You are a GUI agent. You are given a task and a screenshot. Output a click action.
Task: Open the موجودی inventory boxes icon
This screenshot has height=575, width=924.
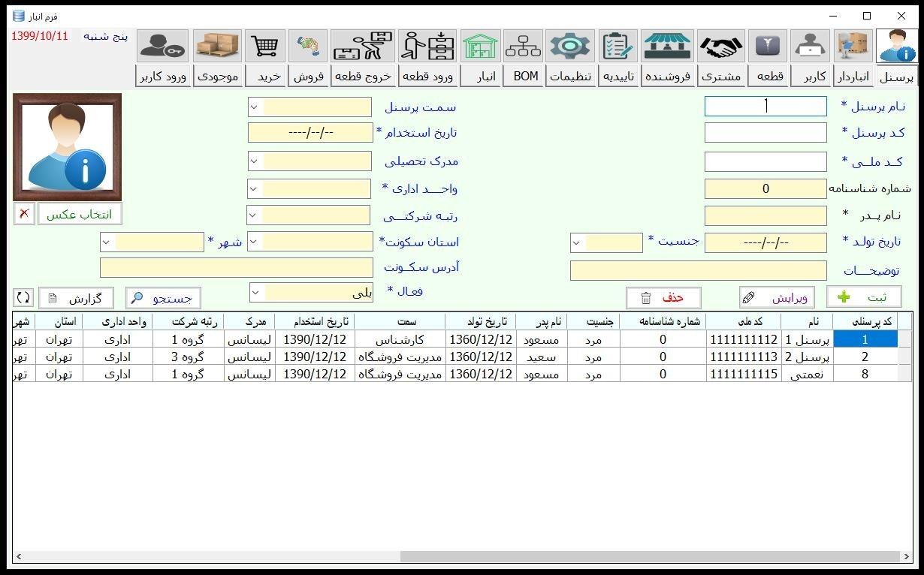click(217, 47)
